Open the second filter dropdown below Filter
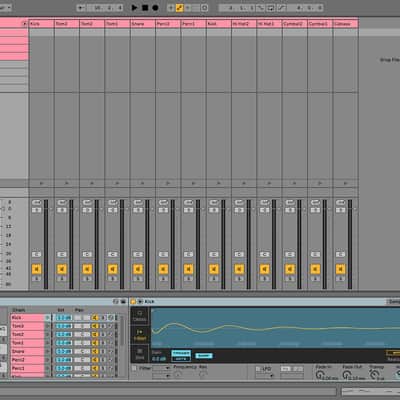 pyautogui.click(x=162, y=376)
